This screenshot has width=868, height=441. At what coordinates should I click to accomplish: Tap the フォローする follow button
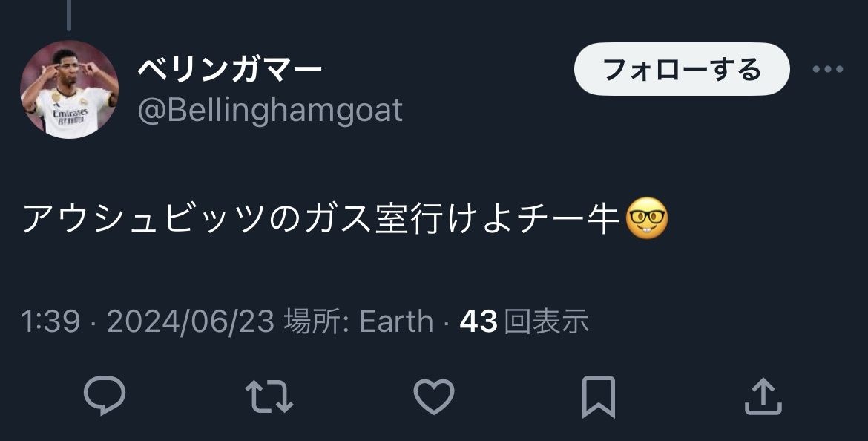click(682, 69)
